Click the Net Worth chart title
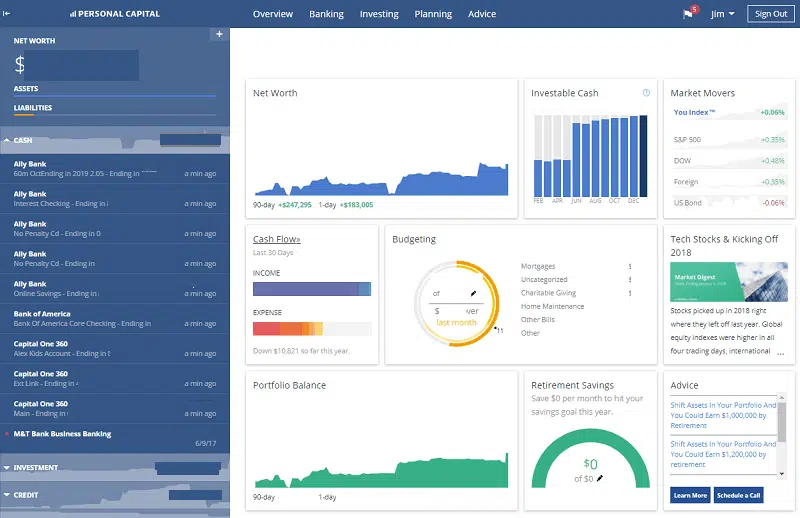This screenshot has width=800, height=518. coord(275,93)
